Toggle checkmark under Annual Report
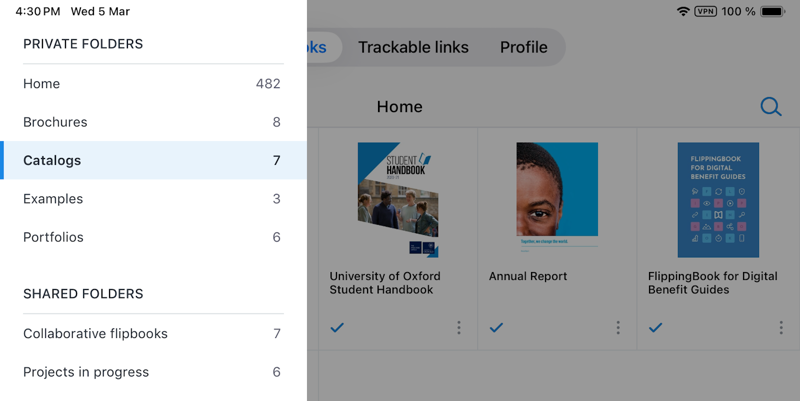 click(x=496, y=328)
